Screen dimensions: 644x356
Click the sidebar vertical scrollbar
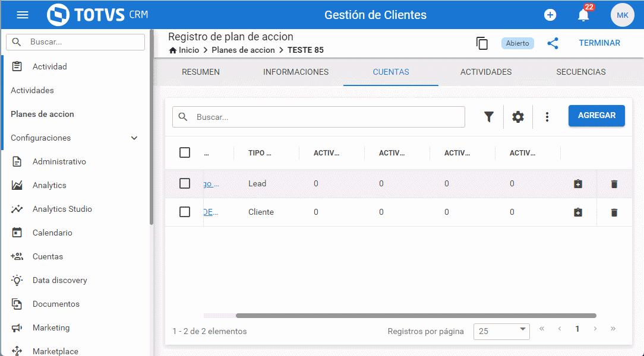(151, 127)
